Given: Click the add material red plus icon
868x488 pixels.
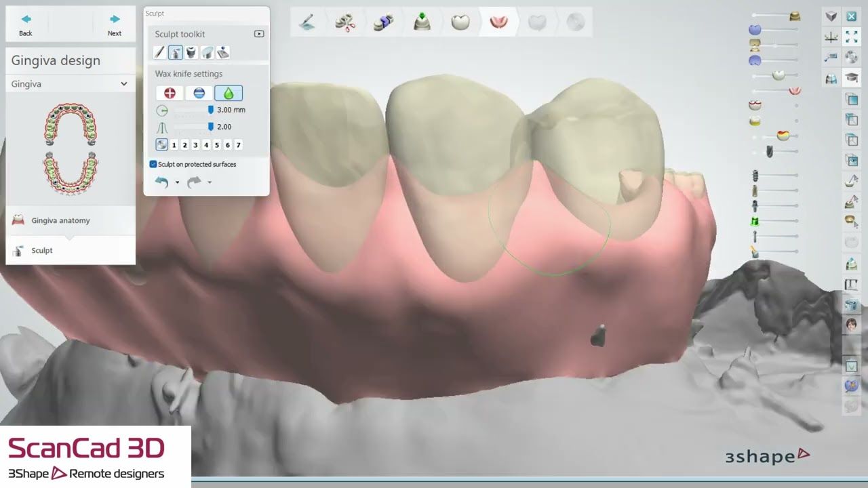Looking at the screenshot, I should click(170, 94).
